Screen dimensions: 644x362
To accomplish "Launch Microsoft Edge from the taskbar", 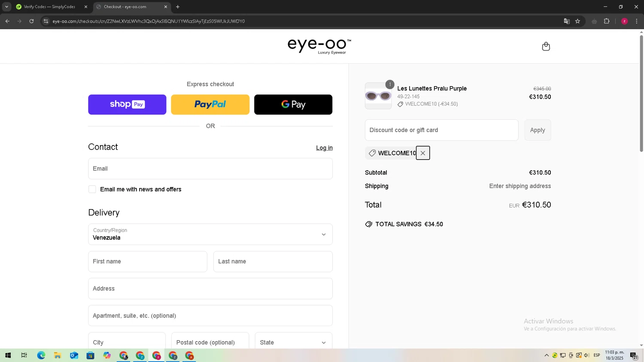I will 41,355.
